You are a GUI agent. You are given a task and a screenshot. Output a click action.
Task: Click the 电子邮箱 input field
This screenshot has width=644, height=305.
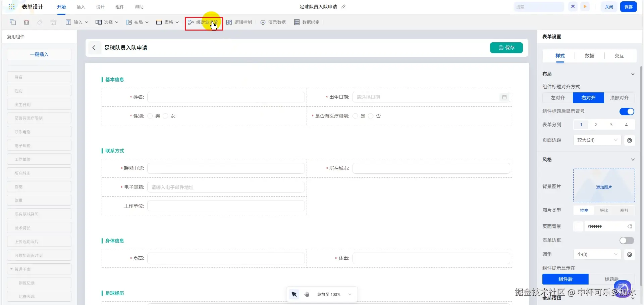[226, 187]
